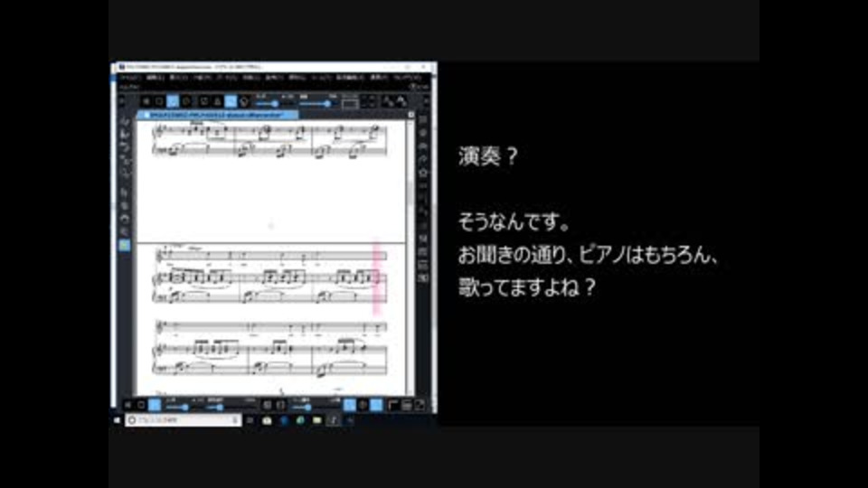
Task: Click Play in the upper transport toolbar
Action: click(173, 101)
